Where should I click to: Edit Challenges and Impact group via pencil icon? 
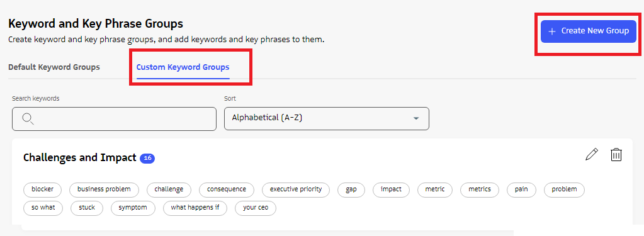591,155
